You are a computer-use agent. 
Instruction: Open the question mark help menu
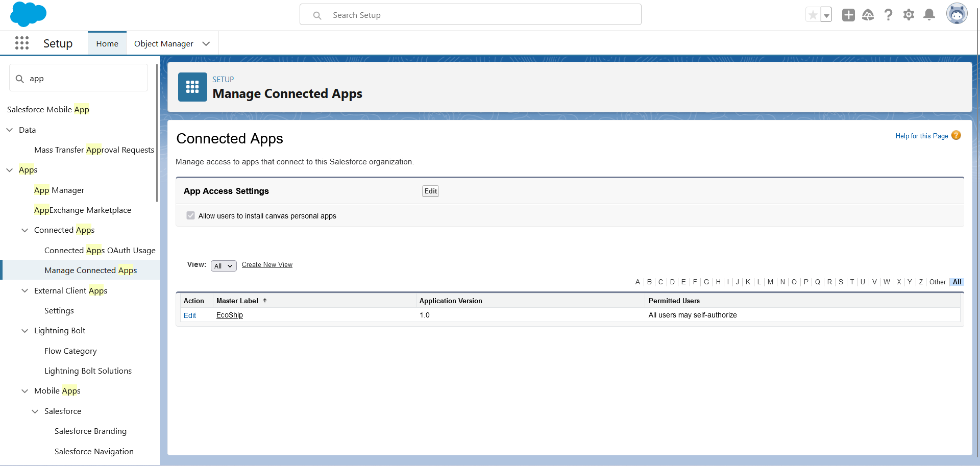point(888,15)
